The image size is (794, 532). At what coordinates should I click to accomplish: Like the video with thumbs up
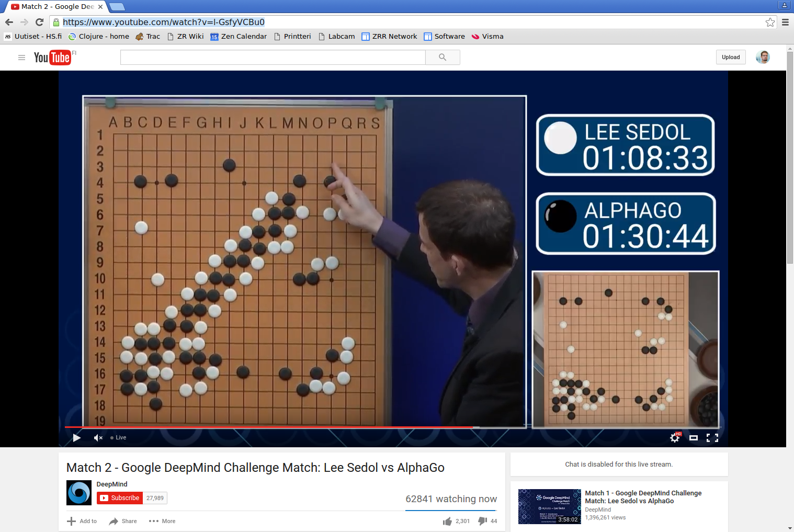click(456, 521)
